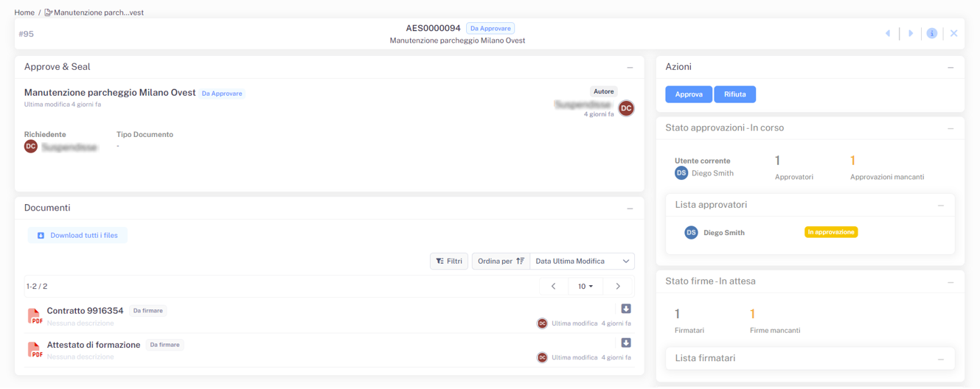Screen dimensions: 980x389
Task: Toggle sort direction with Ordina per
Action: tap(501, 262)
